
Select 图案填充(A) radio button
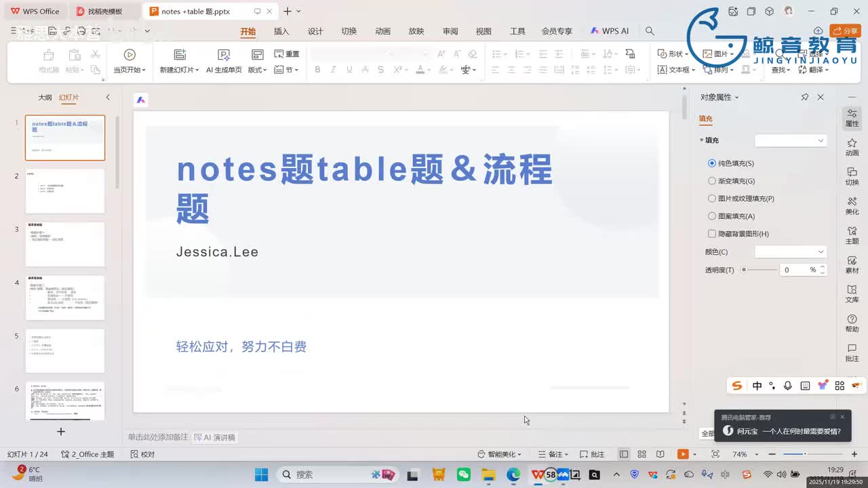(x=712, y=216)
